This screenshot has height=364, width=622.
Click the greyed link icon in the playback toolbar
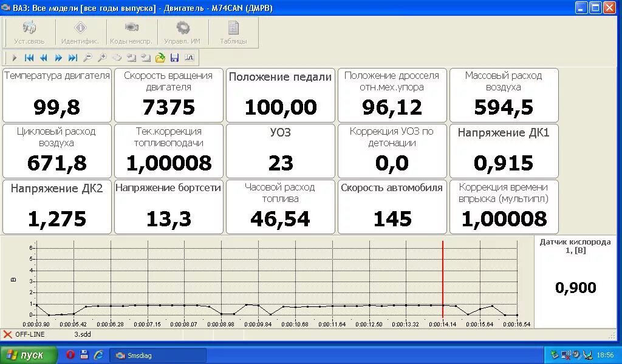coord(117,58)
